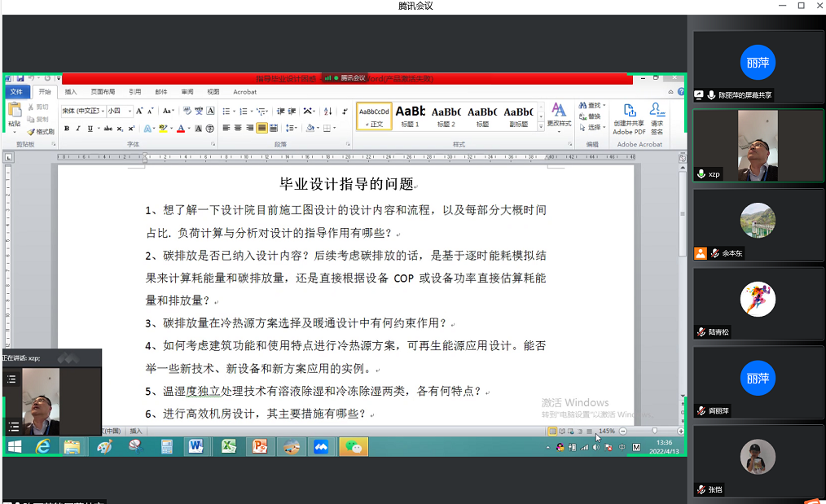
Task: Select the xzp participant video thumbnail
Action: pos(758,146)
